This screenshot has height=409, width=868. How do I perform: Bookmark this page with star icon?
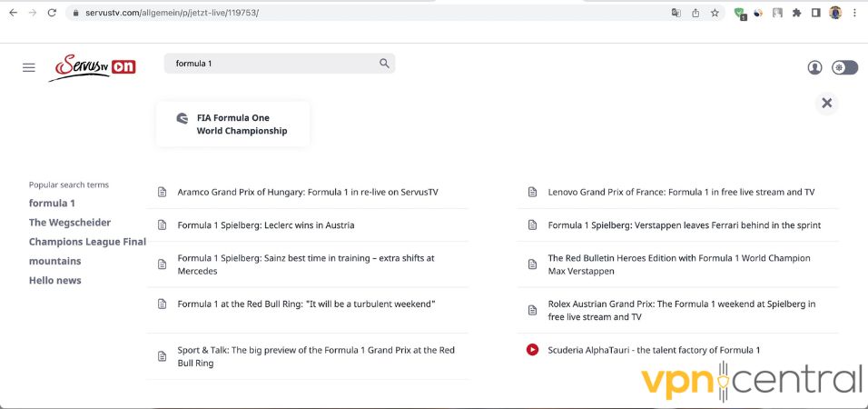coord(715,13)
